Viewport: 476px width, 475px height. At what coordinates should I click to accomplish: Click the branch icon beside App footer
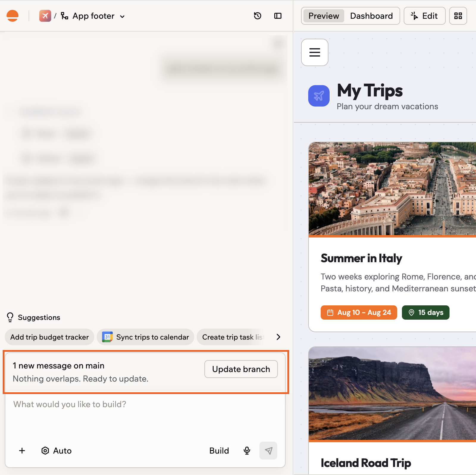[64, 16]
